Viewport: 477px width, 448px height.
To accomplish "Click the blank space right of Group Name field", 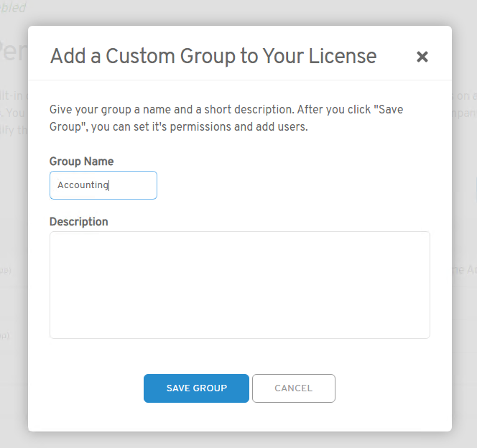I will point(287,185).
